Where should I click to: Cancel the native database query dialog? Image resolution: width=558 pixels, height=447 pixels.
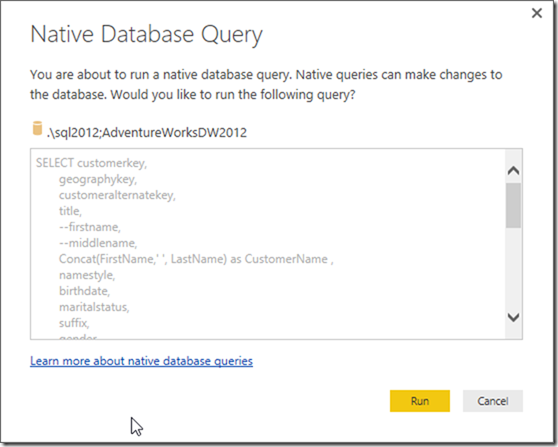click(493, 401)
